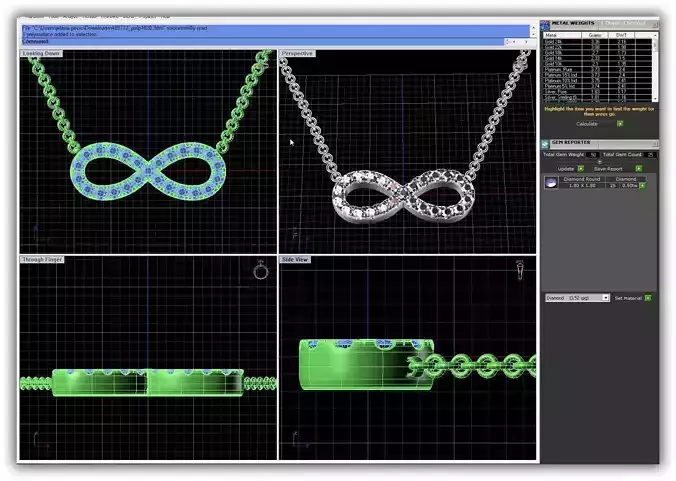The height and width of the screenshot is (481, 676).
Task: Select the Silver Pure row
Action: 598,92
